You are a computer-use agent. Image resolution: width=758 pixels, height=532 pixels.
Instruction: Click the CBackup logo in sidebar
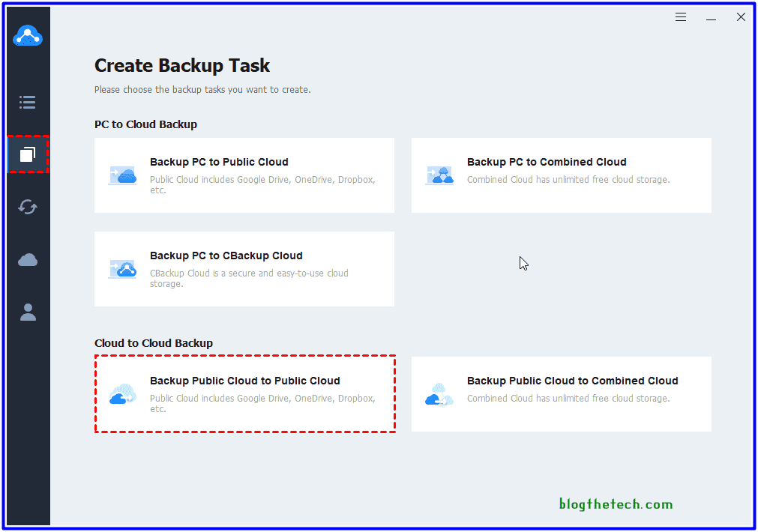[x=28, y=36]
